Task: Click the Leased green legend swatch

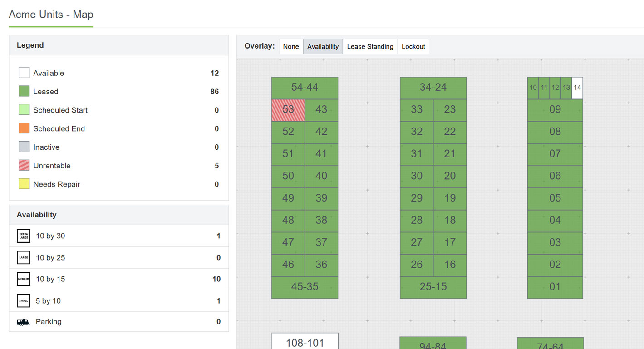Action: (x=24, y=91)
